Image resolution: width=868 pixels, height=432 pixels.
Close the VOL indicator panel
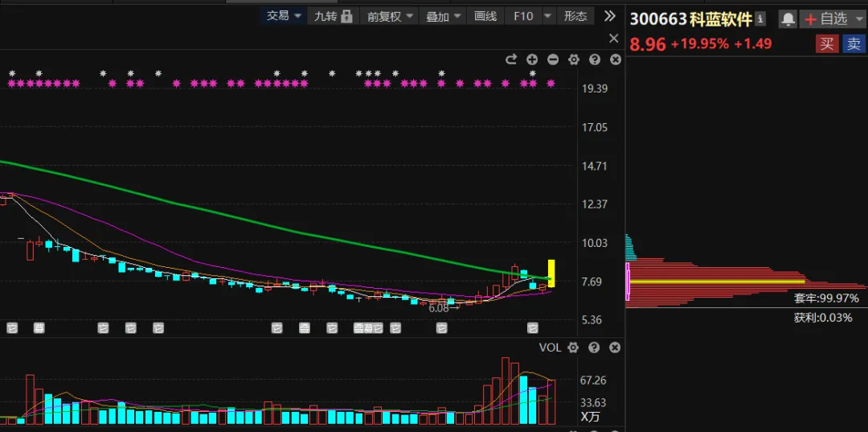pos(615,348)
